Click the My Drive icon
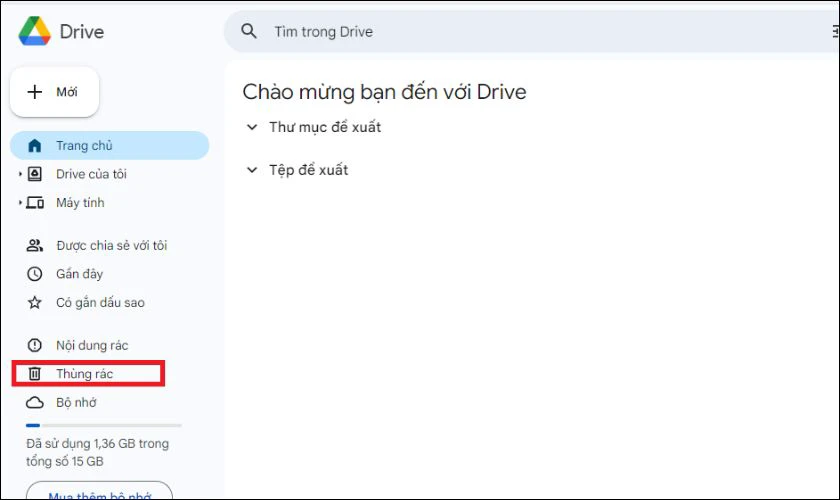The width and height of the screenshot is (840, 500). point(35,174)
